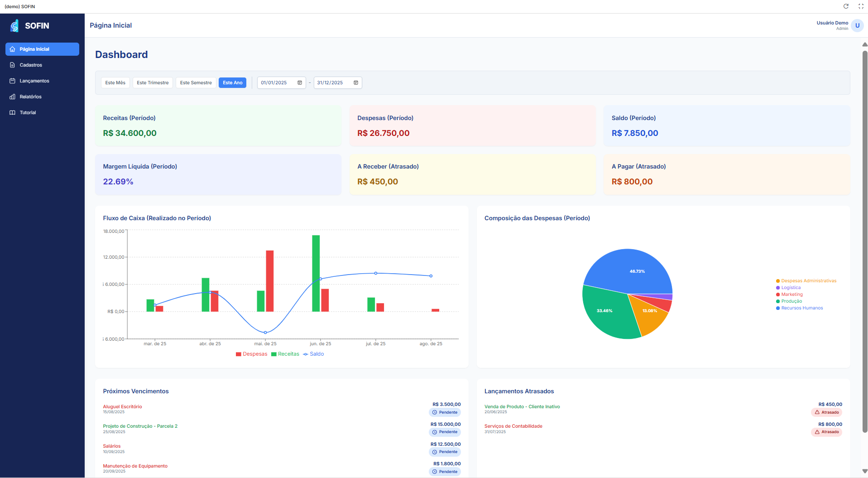Open the Tutorial page
The image size is (868, 478).
coord(42,113)
